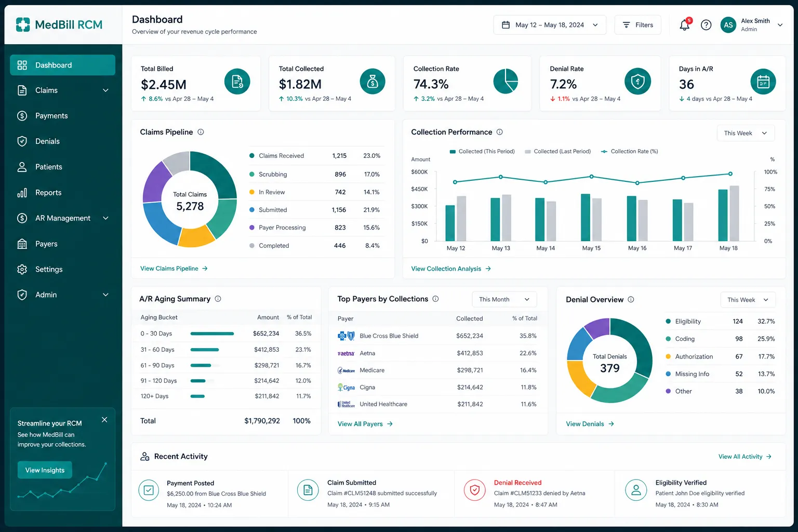Image resolution: width=798 pixels, height=532 pixels.
Task: Expand the Admin sidebar submenu
Action: click(x=105, y=295)
